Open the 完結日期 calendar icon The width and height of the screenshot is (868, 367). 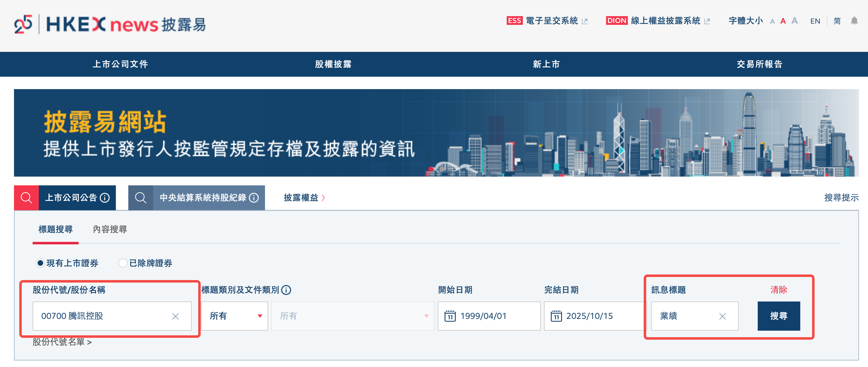tap(556, 316)
